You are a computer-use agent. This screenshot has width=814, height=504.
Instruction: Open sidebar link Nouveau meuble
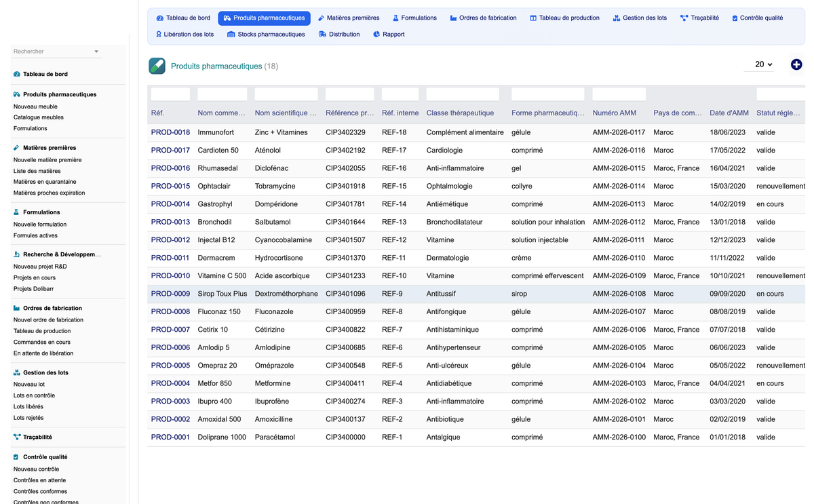35,106
